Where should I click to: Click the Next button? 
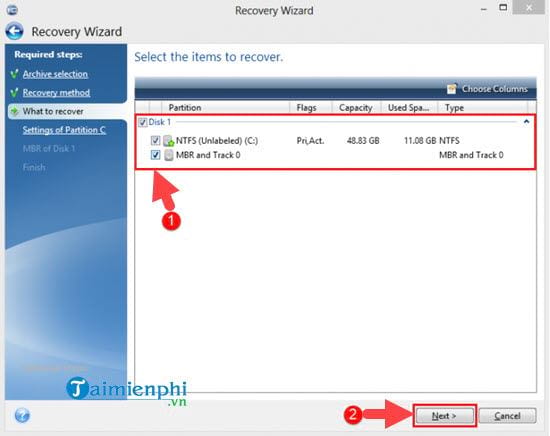pyautogui.click(x=444, y=416)
